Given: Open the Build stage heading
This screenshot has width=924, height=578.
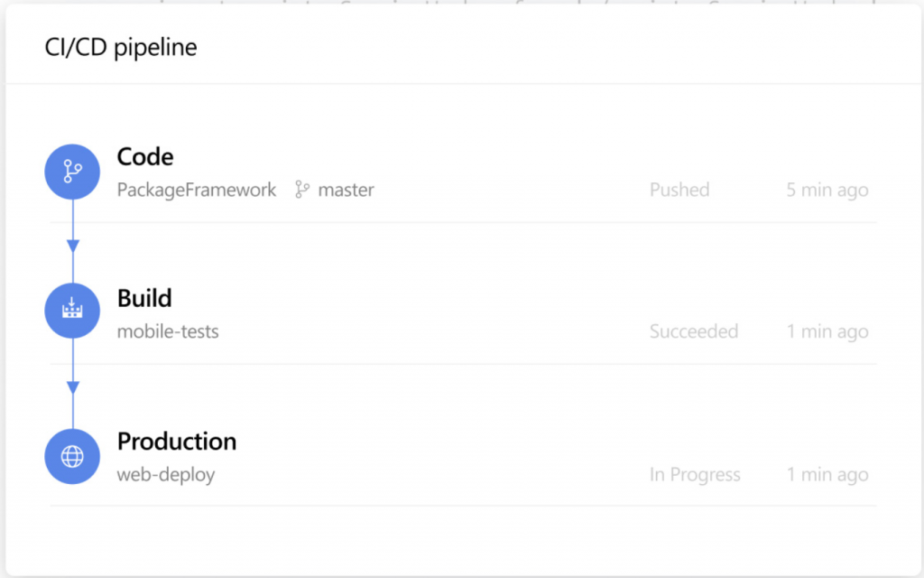Looking at the screenshot, I should pos(144,298).
